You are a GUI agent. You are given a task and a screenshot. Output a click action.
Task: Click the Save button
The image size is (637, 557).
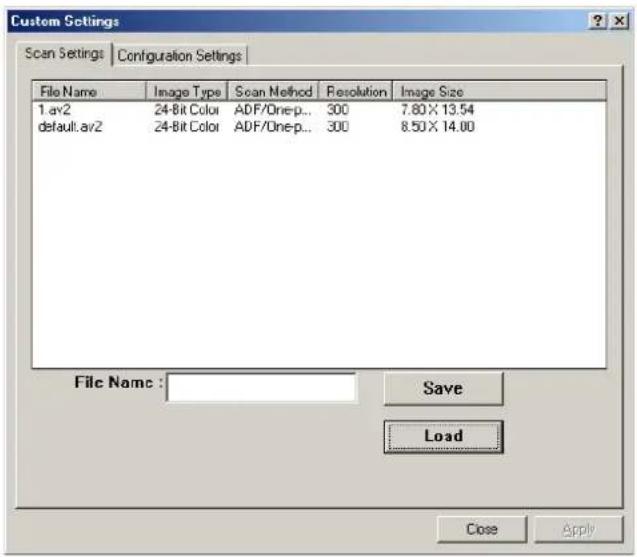tap(443, 388)
